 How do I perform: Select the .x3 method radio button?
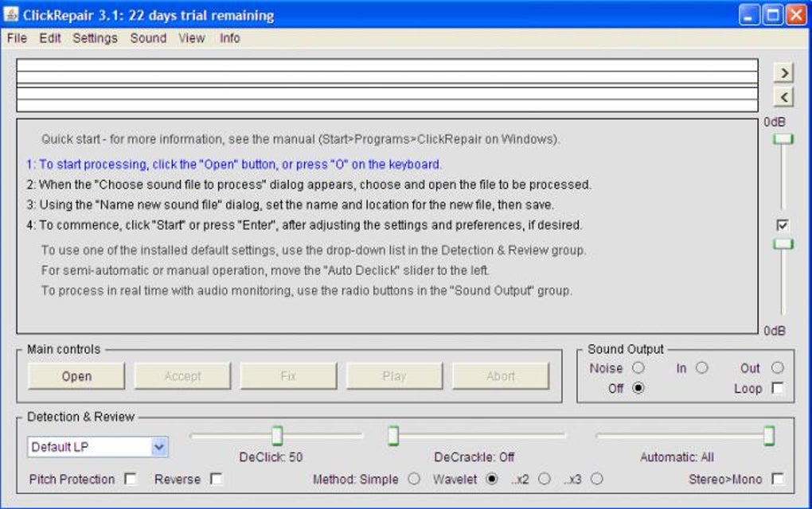point(597,480)
